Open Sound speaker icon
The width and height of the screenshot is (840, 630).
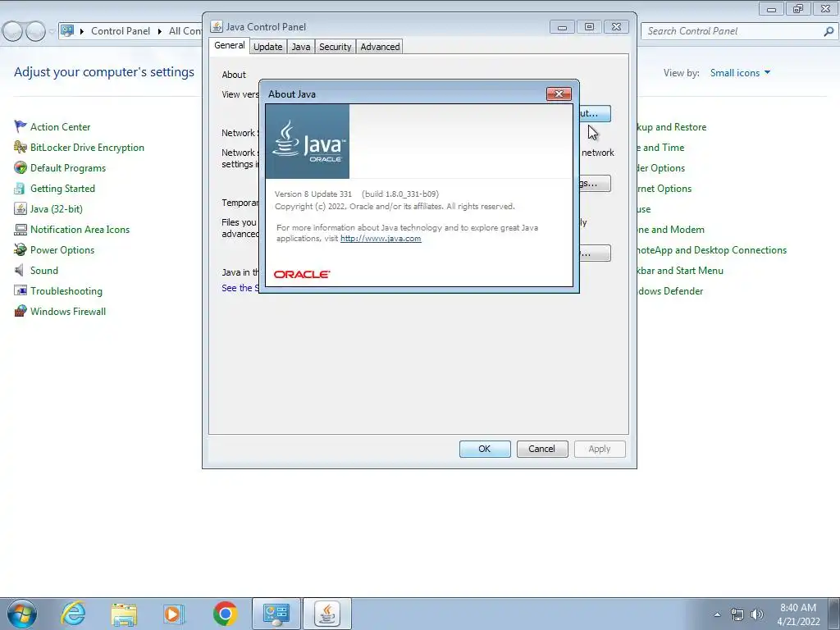21,270
